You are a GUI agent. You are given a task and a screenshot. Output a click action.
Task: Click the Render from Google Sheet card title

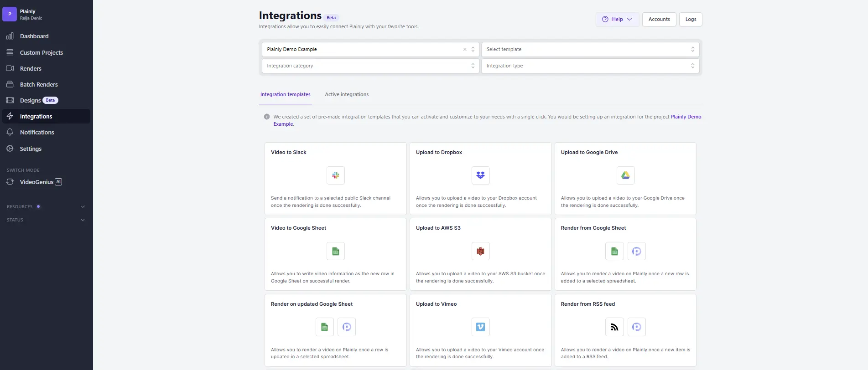point(593,228)
